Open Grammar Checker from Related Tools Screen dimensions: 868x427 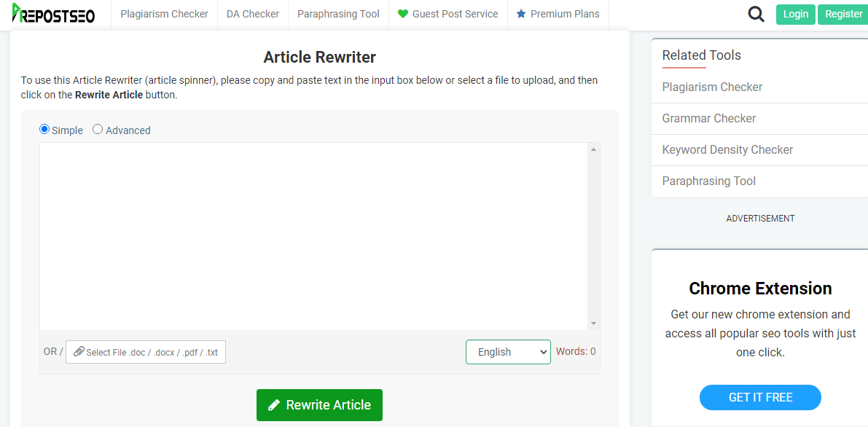point(708,118)
